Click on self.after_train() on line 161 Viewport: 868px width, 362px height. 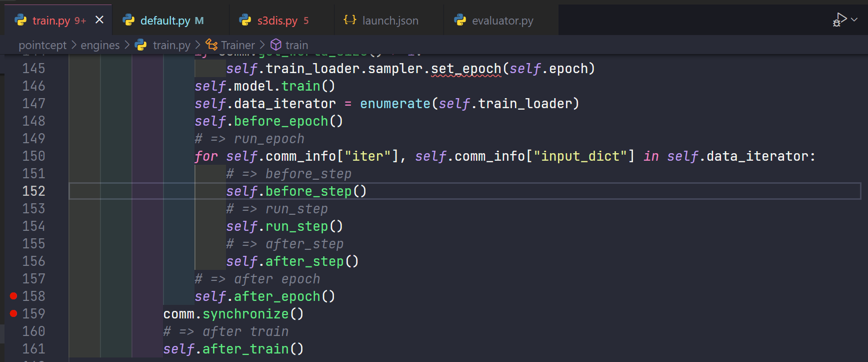coord(233,349)
